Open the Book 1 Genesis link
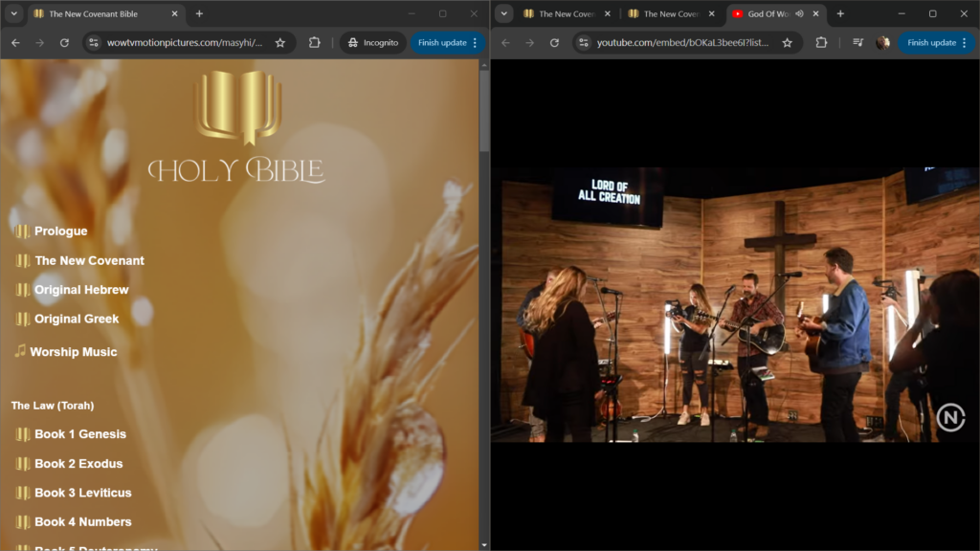The image size is (980, 551). [79, 434]
